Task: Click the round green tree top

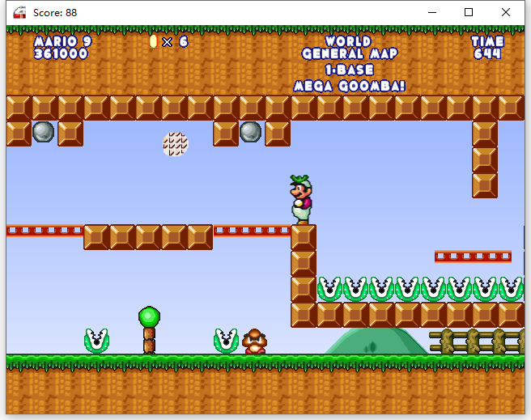Action: point(149,316)
